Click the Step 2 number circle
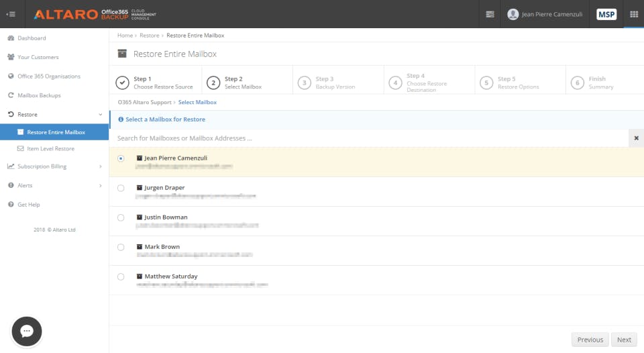 (x=213, y=83)
